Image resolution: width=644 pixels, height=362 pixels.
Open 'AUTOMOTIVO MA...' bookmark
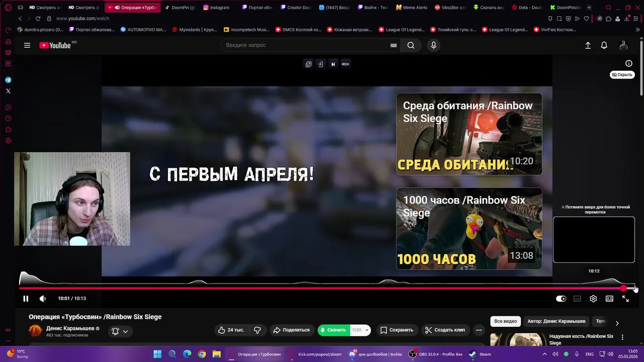point(143,30)
